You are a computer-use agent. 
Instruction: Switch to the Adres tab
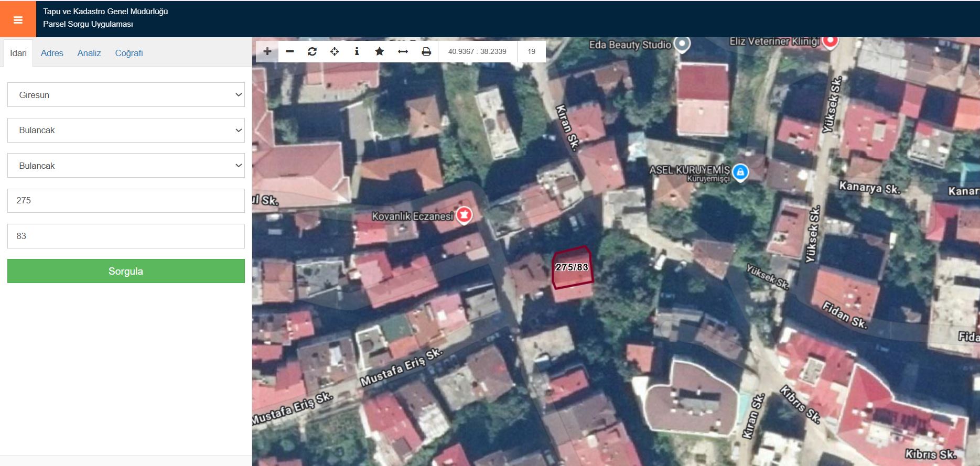pyautogui.click(x=52, y=53)
